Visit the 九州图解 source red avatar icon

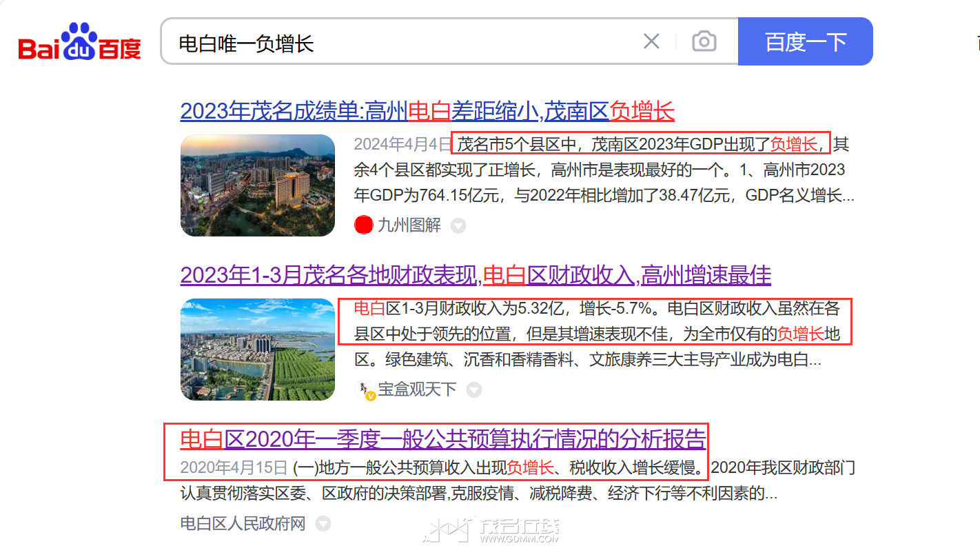point(363,225)
